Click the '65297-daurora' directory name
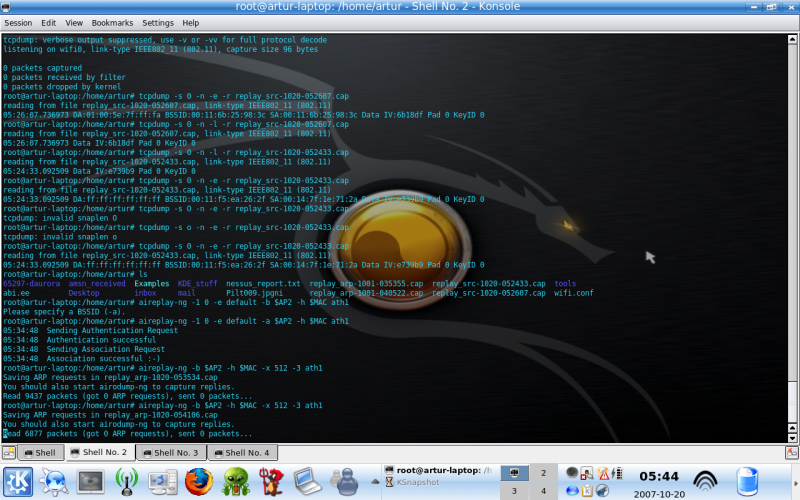The width and height of the screenshot is (800, 500). pyautogui.click(x=31, y=284)
